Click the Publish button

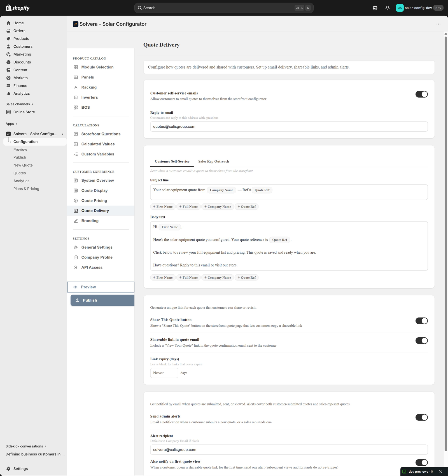[102, 300]
